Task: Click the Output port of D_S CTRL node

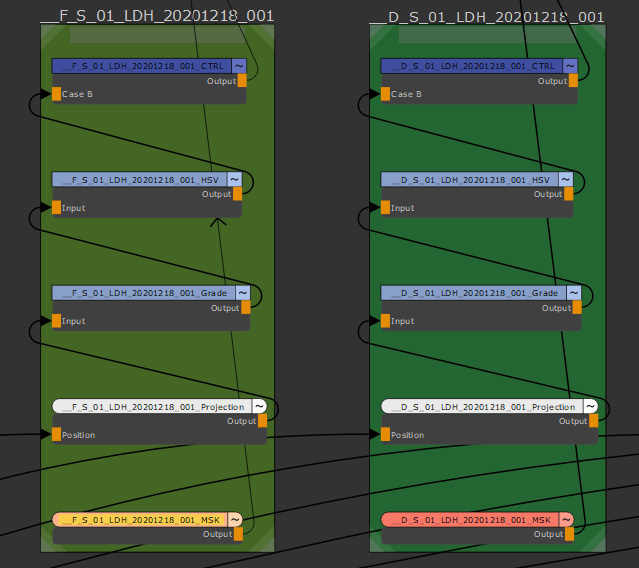Action: pos(573,81)
